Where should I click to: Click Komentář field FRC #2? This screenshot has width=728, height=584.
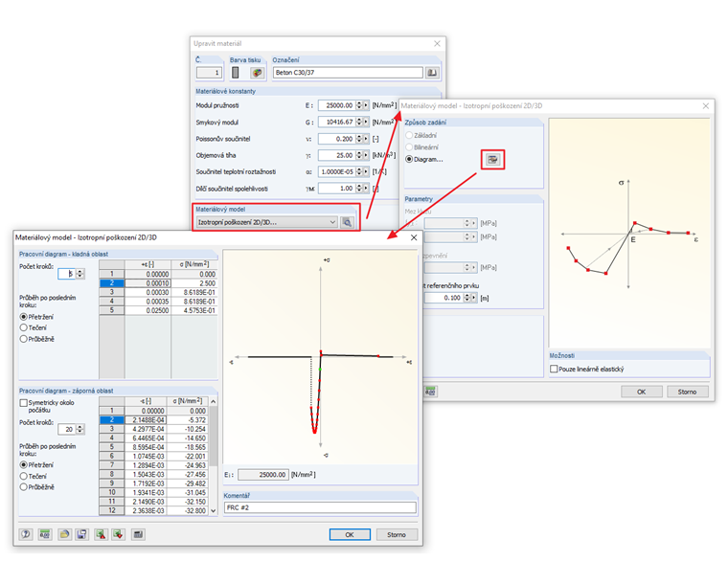pos(320,507)
